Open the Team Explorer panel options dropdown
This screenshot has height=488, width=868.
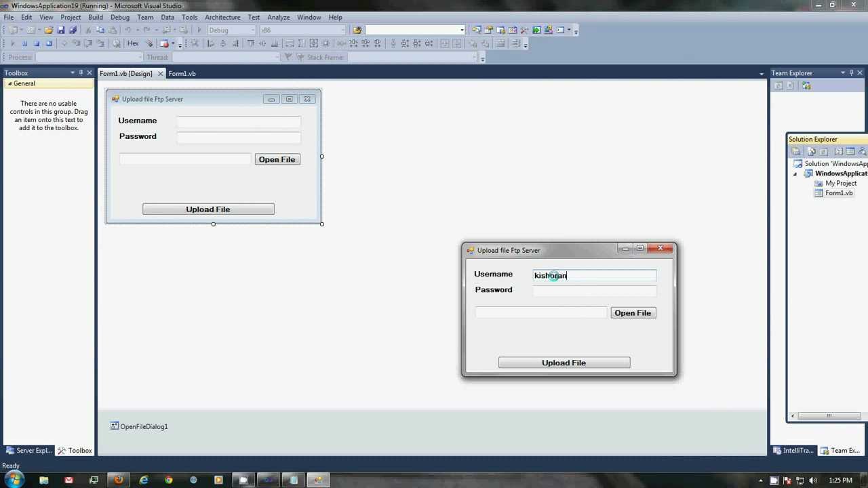(x=842, y=73)
